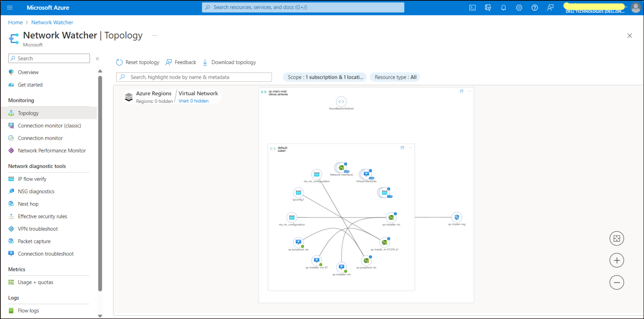Follow the Network Watcher breadcrumb link
Image resolution: width=644 pixels, height=319 pixels.
point(52,22)
